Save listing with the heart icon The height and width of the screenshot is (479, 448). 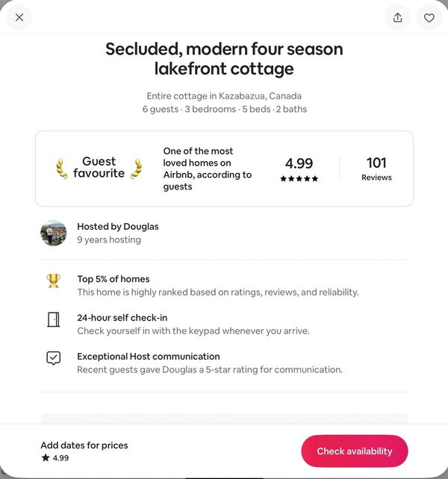(429, 17)
